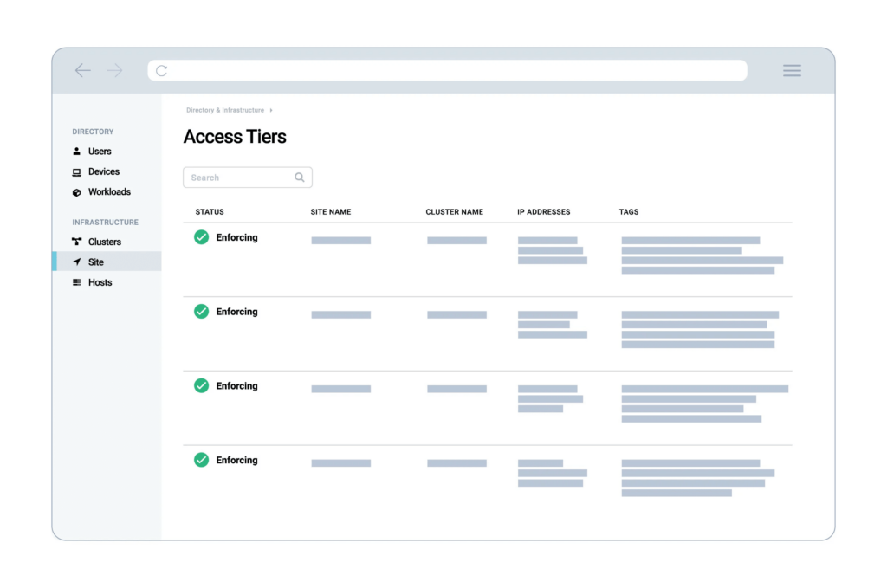Click Enforcing text in third row
The image size is (887, 588).
tap(236, 385)
